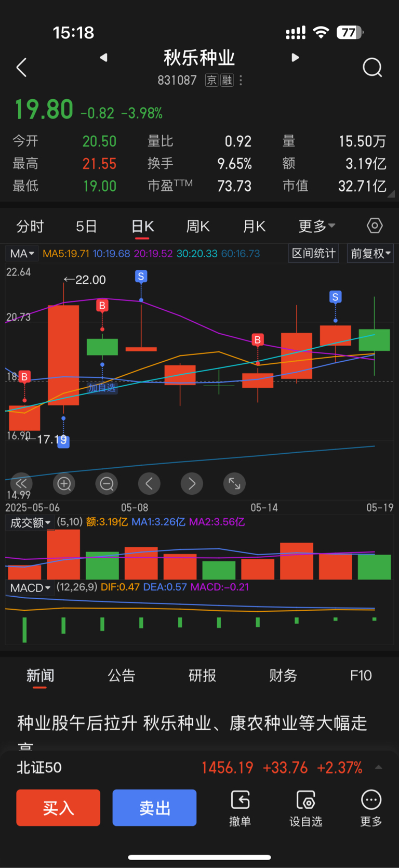
Task: Tap the stock name 秋乐种业
Action: [x=199, y=57]
